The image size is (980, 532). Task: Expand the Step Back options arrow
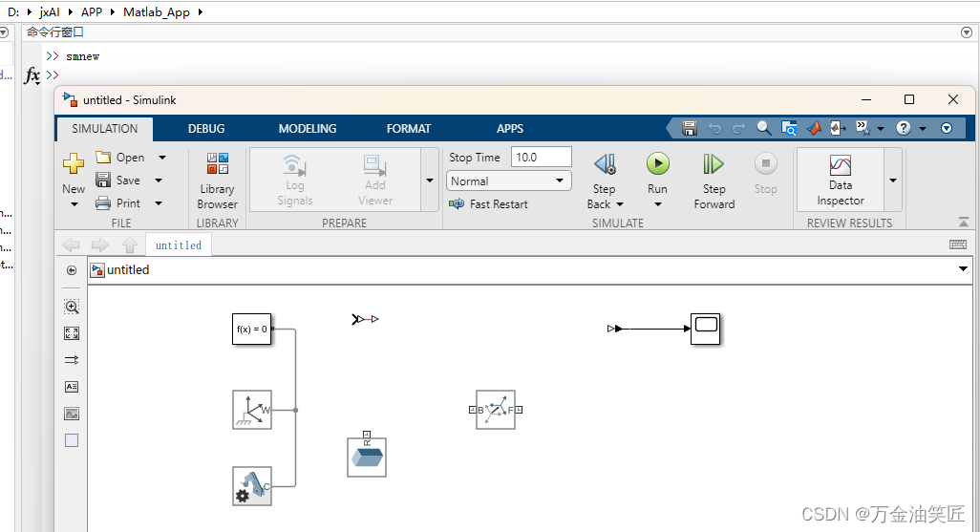620,204
